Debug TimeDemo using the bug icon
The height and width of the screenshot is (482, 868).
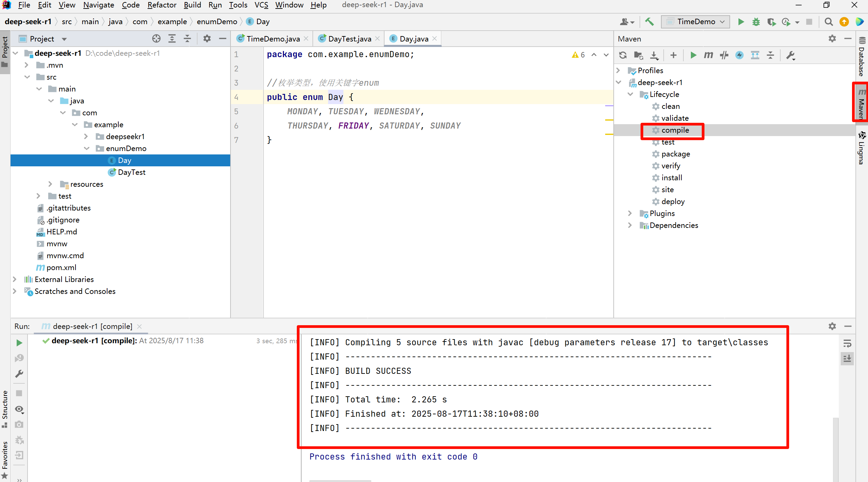pyautogui.click(x=756, y=21)
